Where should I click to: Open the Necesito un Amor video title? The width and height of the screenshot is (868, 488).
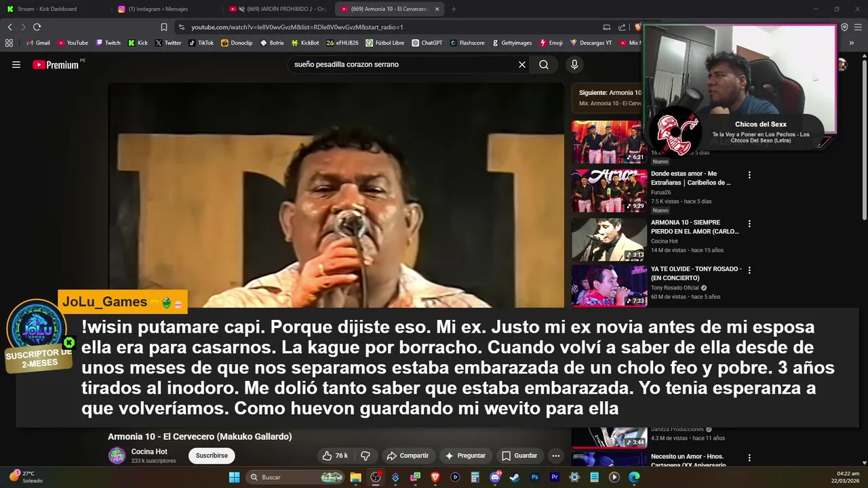point(687,460)
